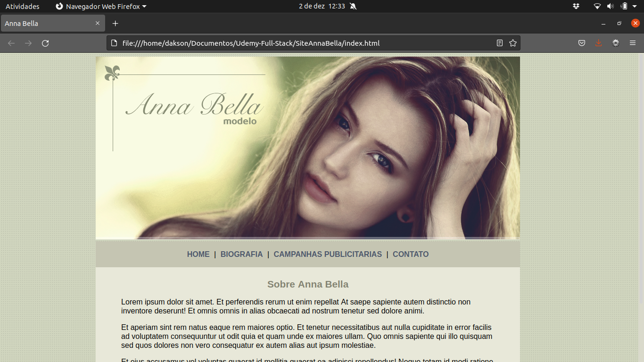644x362 pixels.
Task: Follow the BIOGRAFIA link
Action: (x=241, y=254)
